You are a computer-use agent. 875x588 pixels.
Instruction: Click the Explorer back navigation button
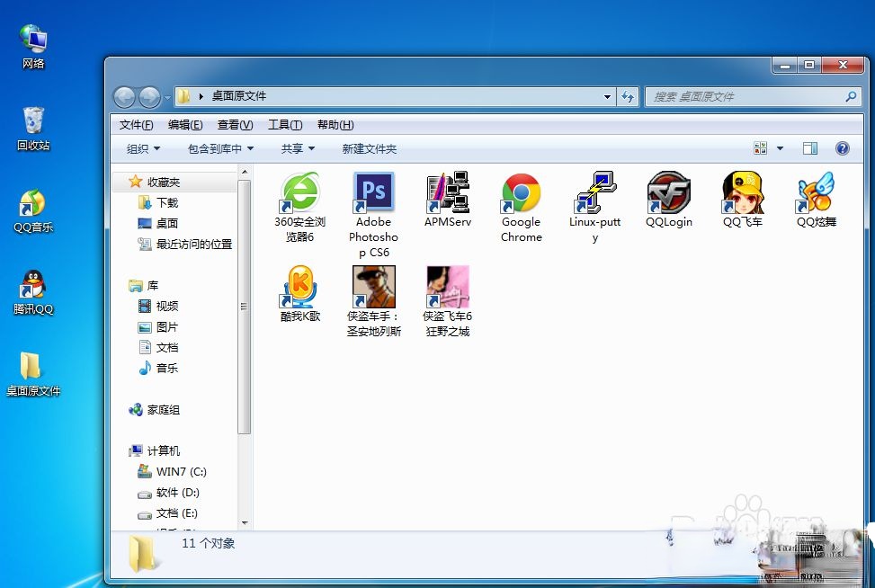click(124, 97)
